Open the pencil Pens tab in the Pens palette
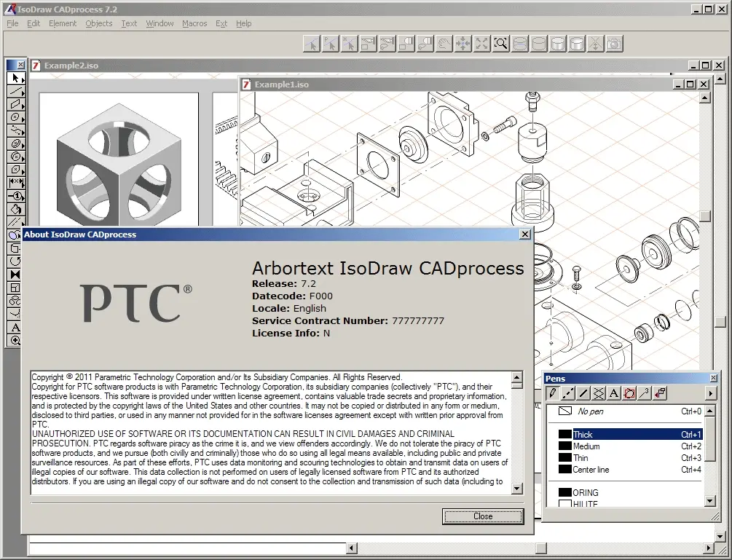The image size is (732, 560). [553, 393]
